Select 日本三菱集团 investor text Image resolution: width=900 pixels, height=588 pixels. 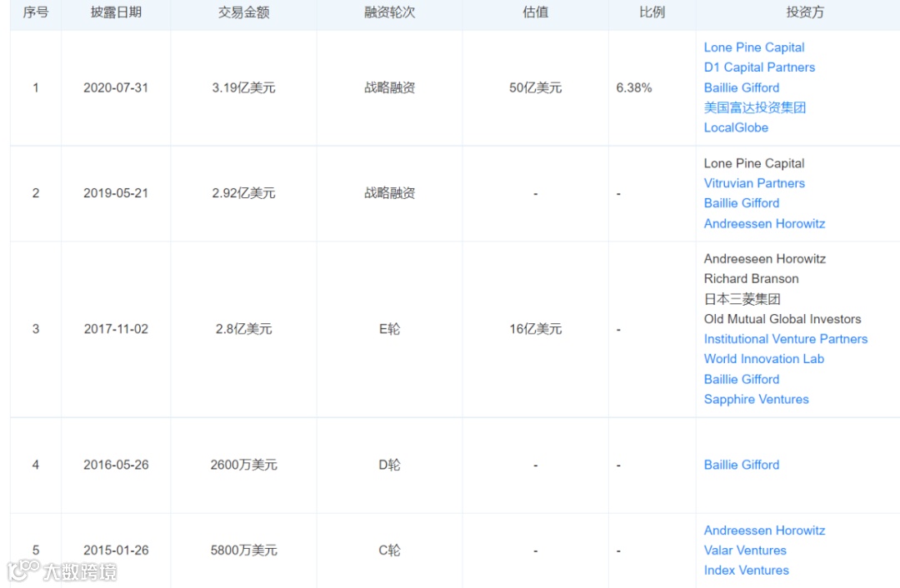(x=742, y=299)
